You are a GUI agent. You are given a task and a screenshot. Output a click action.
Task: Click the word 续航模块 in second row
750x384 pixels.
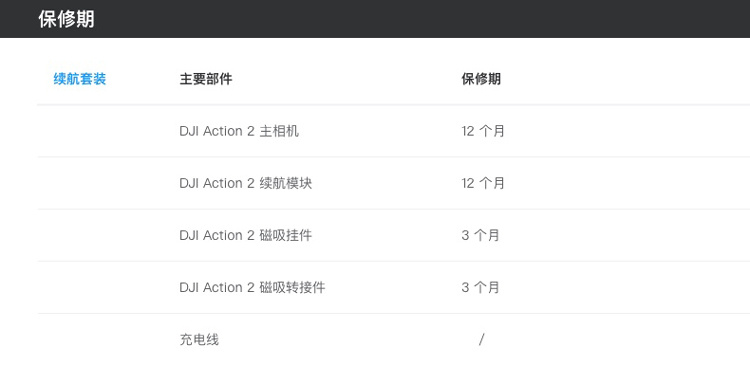pyautogui.click(x=286, y=183)
